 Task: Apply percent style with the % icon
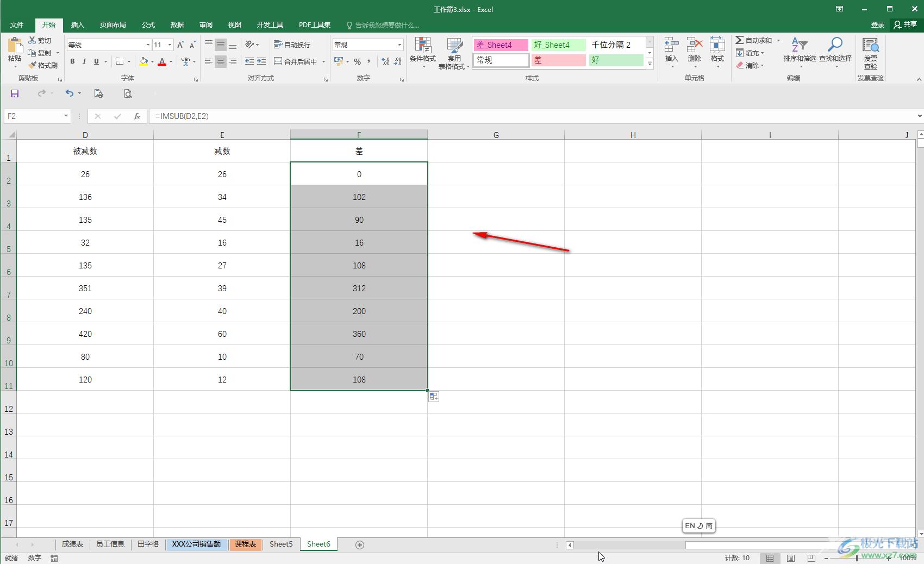[x=357, y=61]
